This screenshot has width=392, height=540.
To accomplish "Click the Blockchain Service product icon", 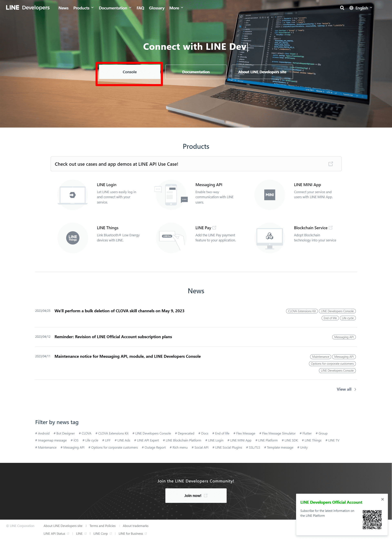I will (x=269, y=237).
